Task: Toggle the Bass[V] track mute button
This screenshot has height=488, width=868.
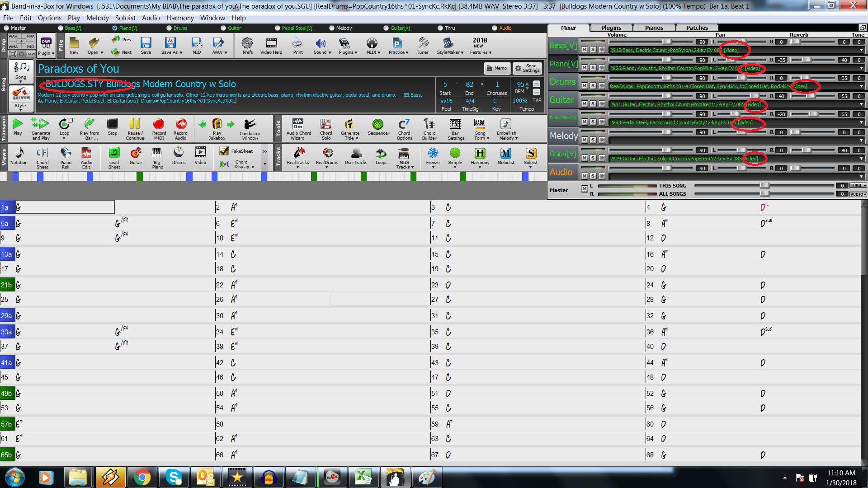Action: (x=586, y=50)
